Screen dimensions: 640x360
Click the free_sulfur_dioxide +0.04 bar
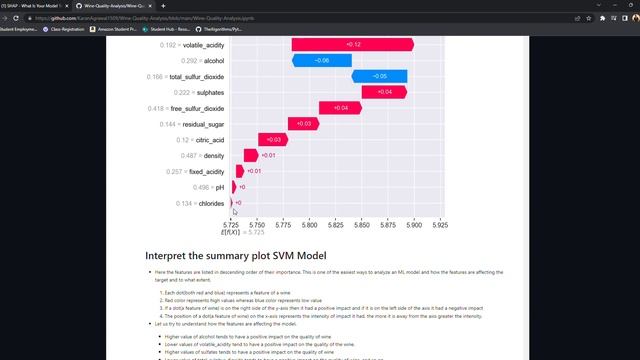[x=340, y=108]
